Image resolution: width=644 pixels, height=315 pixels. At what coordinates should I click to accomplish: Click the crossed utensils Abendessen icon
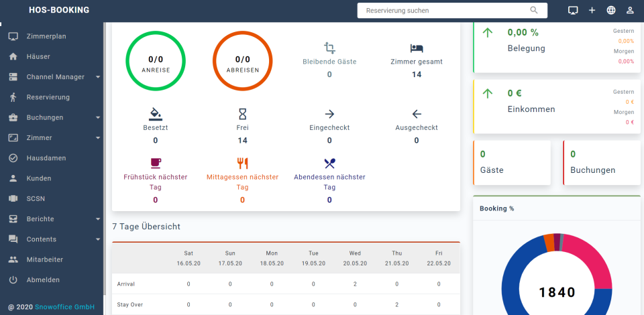pyautogui.click(x=329, y=164)
